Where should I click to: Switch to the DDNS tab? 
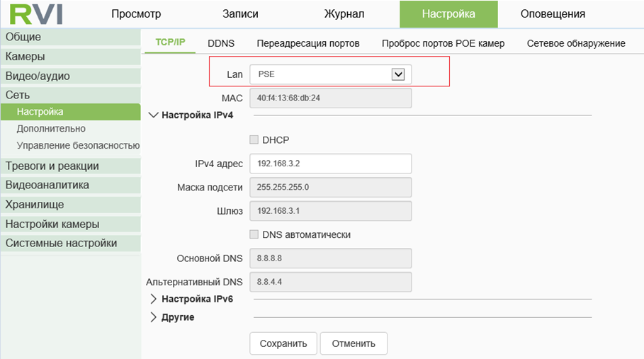pos(221,43)
